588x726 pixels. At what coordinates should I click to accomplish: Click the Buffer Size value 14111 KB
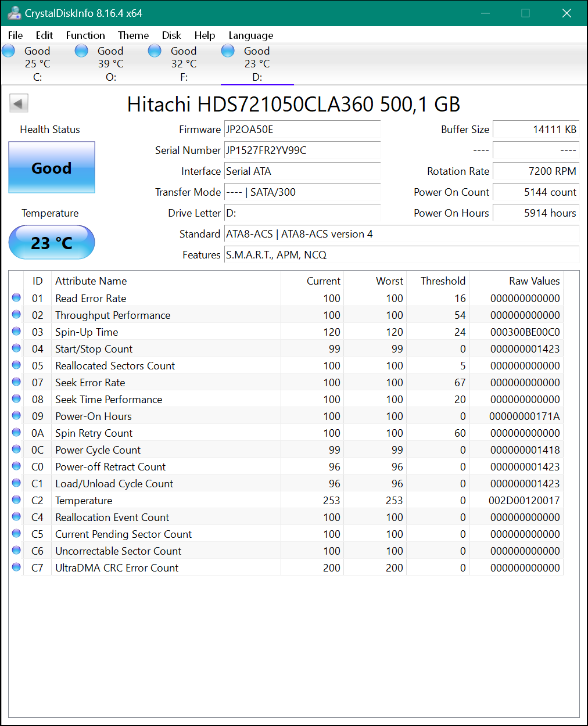click(x=536, y=130)
